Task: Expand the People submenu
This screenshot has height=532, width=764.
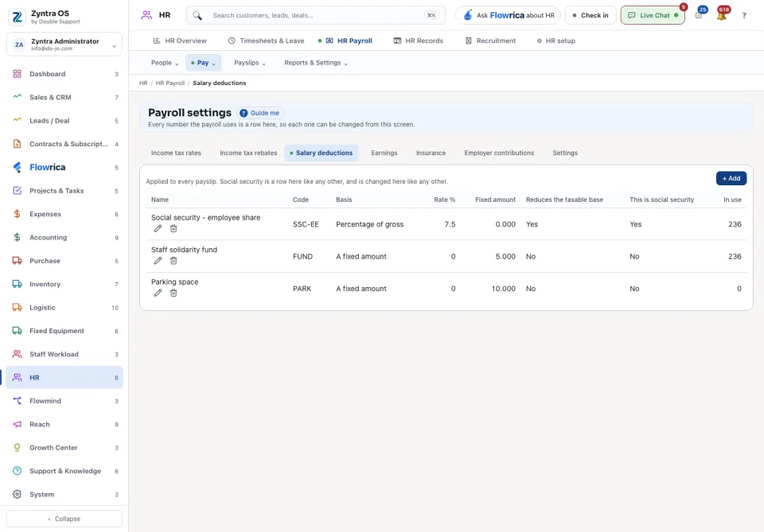Action: (164, 63)
